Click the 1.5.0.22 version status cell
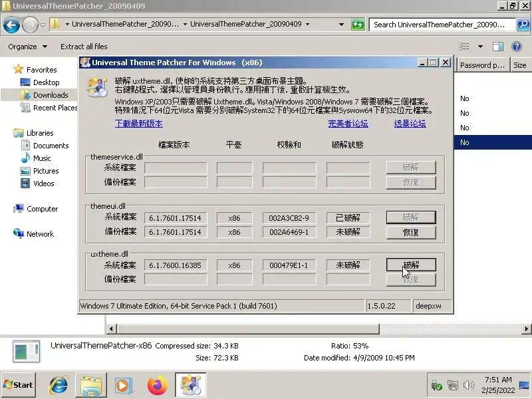The width and height of the screenshot is (532, 399). (x=388, y=306)
